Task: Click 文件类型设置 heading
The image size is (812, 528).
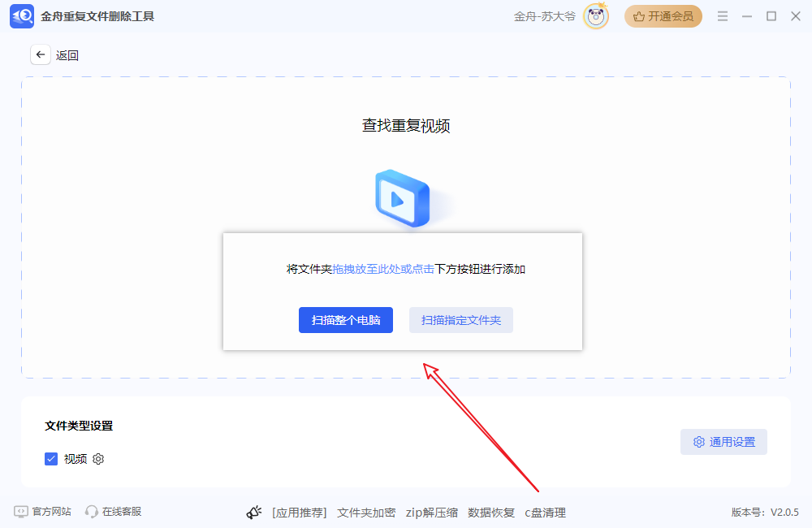Action: point(79,426)
